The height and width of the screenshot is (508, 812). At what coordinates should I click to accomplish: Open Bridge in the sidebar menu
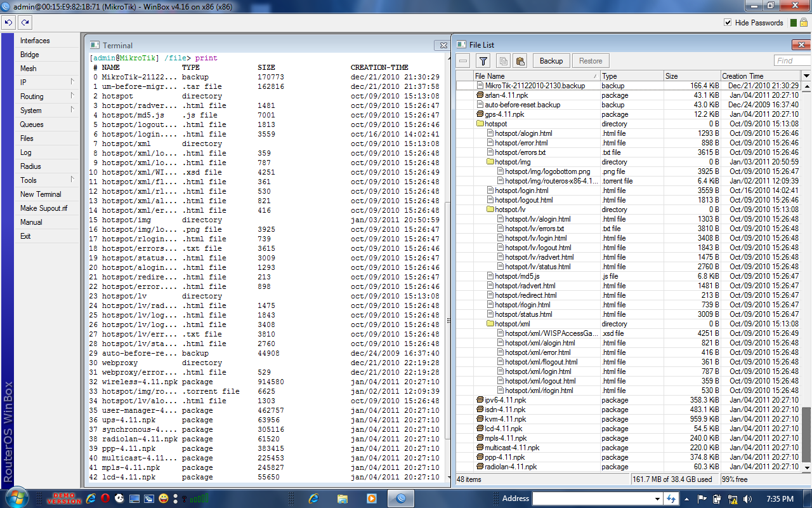pyautogui.click(x=47, y=55)
